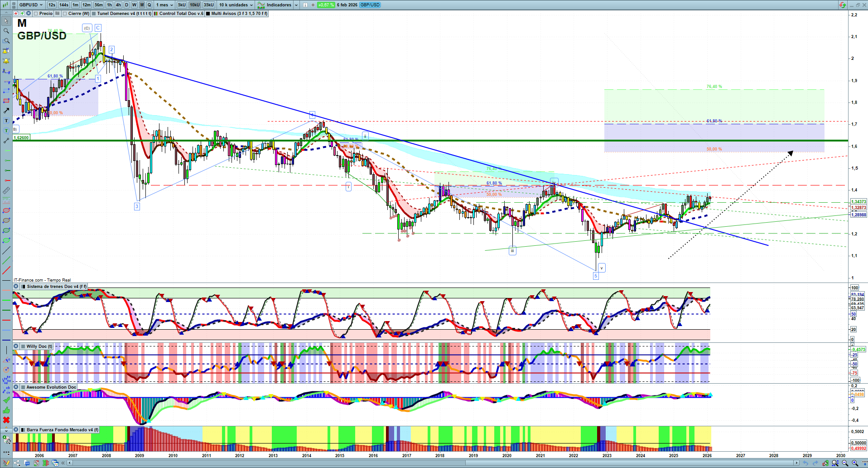Open the GBPUSD symbol dropdown
868x468 pixels.
(x=31, y=5)
